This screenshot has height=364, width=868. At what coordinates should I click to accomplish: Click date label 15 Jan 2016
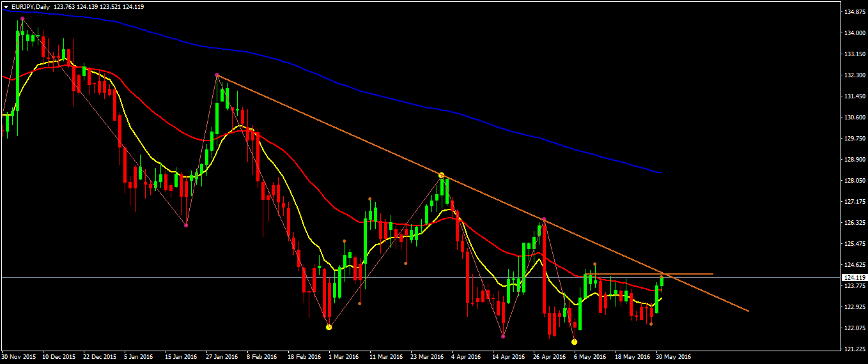(x=181, y=357)
